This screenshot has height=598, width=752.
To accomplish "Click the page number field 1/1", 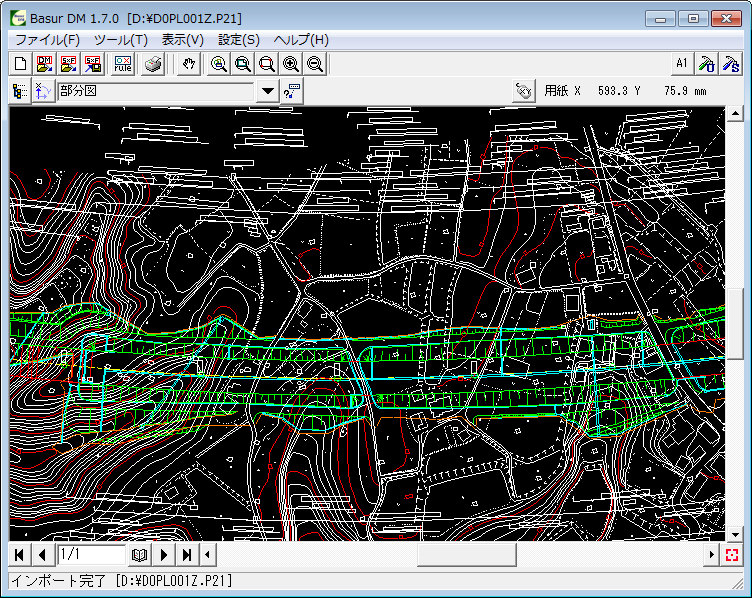I will [x=92, y=555].
